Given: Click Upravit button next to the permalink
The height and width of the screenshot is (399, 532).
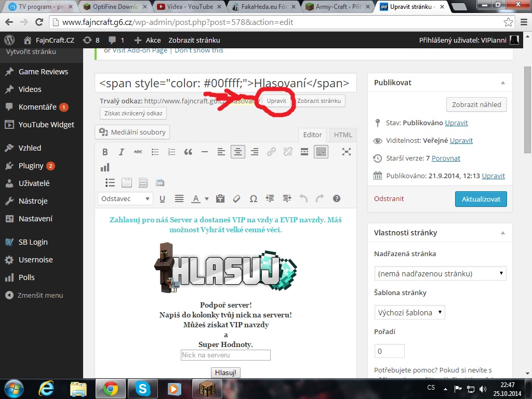Looking at the screenshot, I should (276, 101).
